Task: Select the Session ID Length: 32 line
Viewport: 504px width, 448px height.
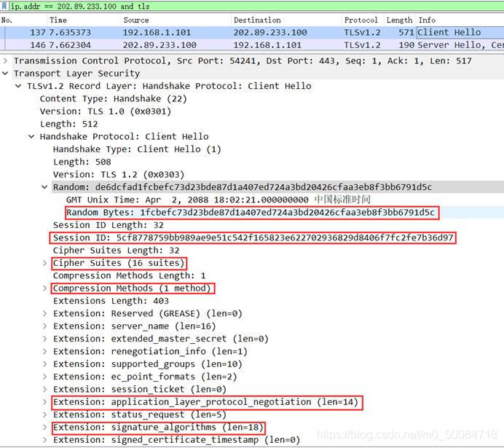Action: click(109, 225)
